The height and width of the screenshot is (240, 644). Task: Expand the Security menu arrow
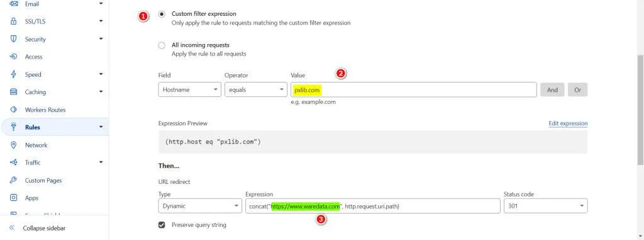point(101,38)
